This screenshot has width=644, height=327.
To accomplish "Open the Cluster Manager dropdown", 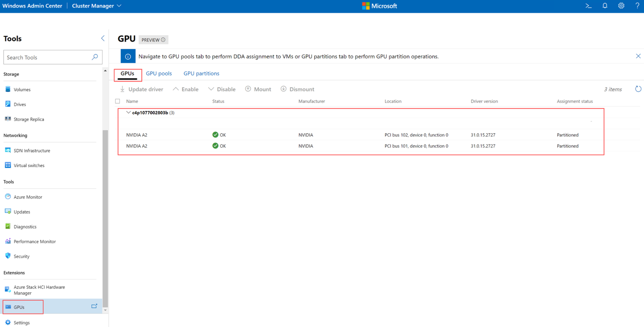I will [x=97, y=6].
